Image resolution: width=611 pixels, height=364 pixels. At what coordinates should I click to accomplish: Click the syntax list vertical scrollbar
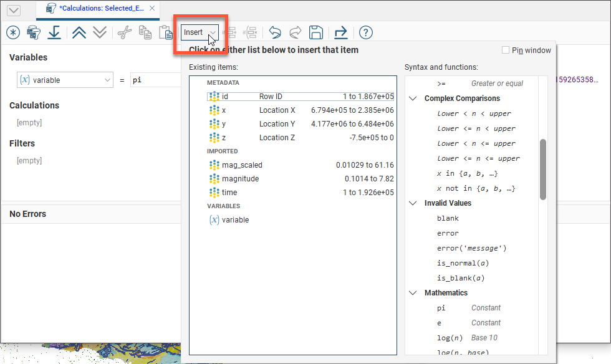coord(542,170)
